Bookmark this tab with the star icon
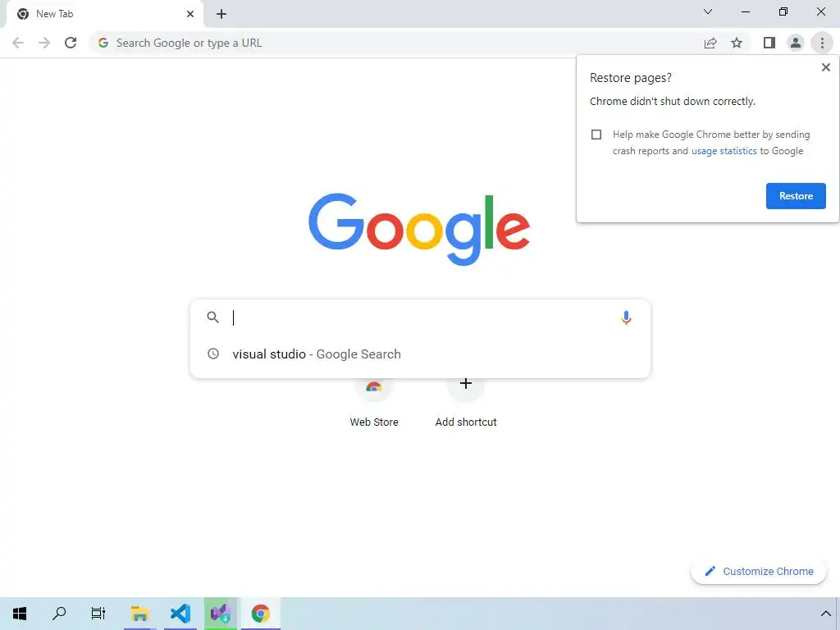The height and width of the screenshot is (630, 840). 737,43
